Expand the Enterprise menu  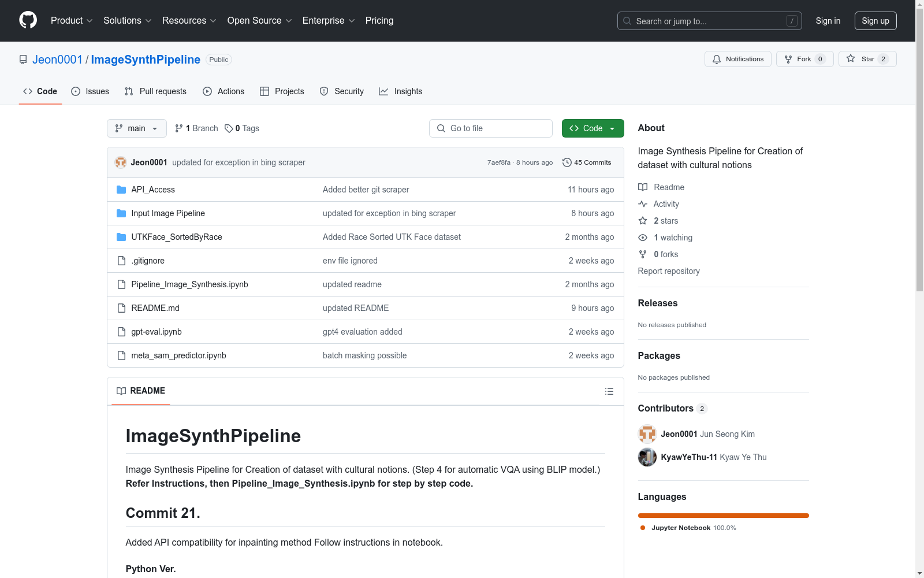(329, 21)
